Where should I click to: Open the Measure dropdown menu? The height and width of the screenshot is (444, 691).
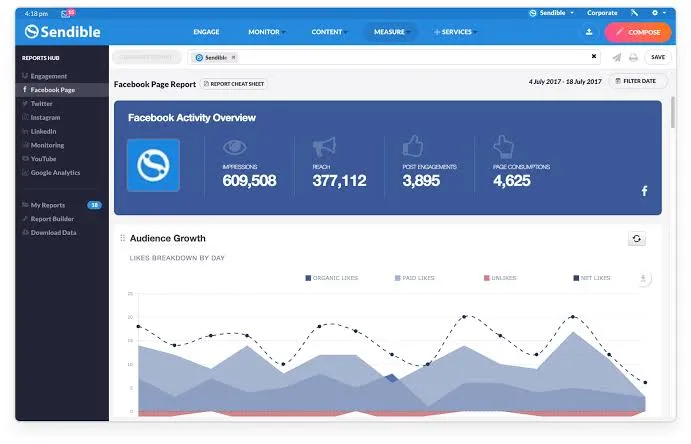click(x=391, y=32)
